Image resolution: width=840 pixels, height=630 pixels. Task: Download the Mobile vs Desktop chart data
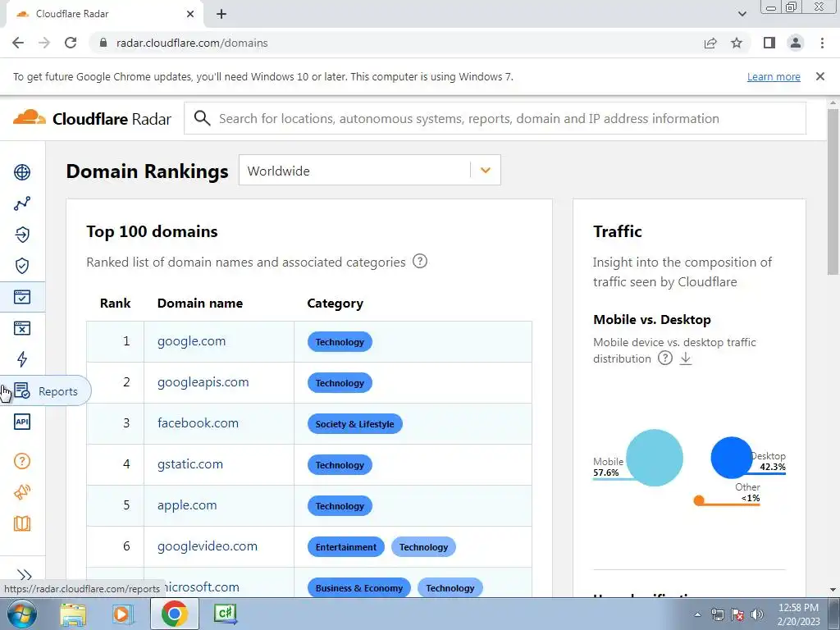click(x=686, y=358)
